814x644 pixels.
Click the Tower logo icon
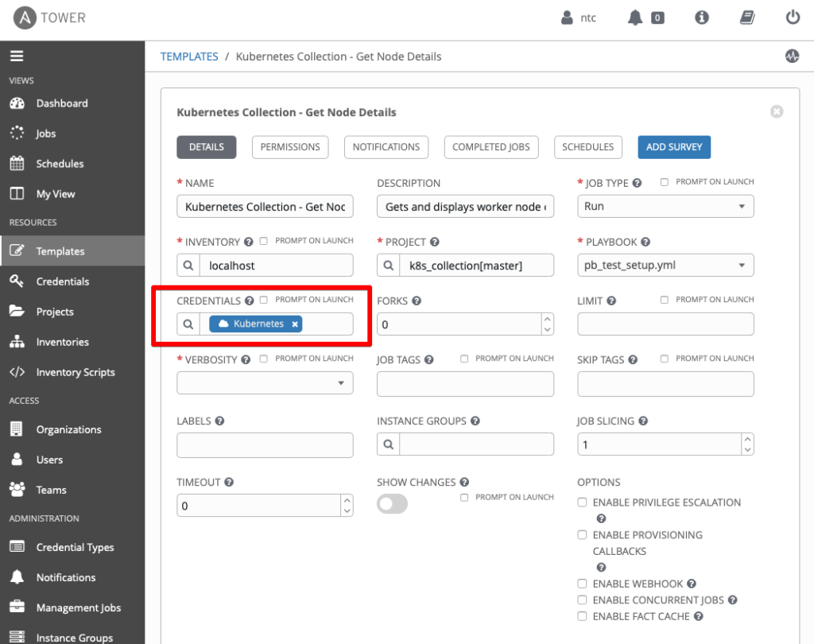coord(25,17)
